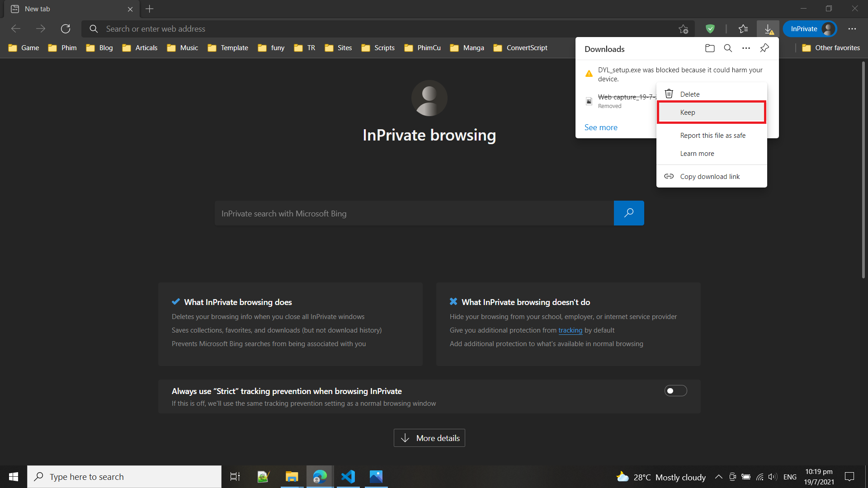868x488 pixels.
Task: Open Downloads more options ellipsis
Action: pyautogui.click(x=746, y=48)
